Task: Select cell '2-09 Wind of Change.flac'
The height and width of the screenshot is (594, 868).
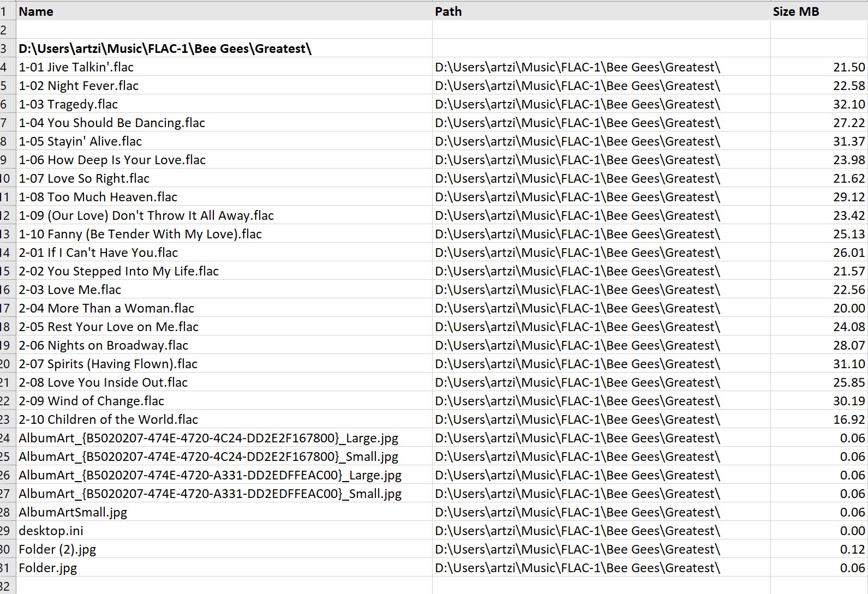Action: 224,401
